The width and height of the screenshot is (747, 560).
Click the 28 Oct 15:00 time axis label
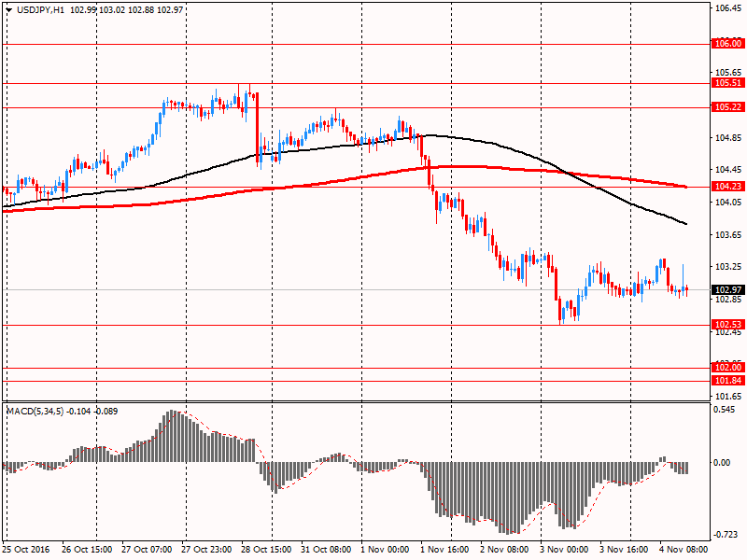tap(266, 550)
